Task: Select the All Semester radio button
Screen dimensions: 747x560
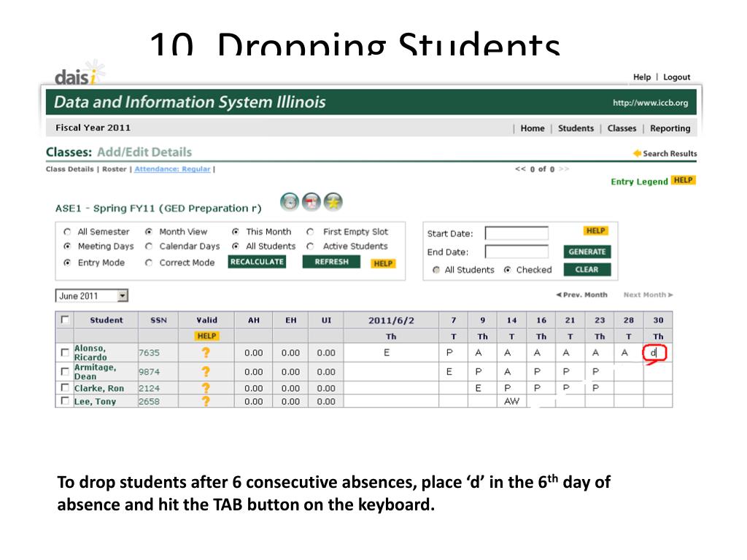Action: coord(67,232)
